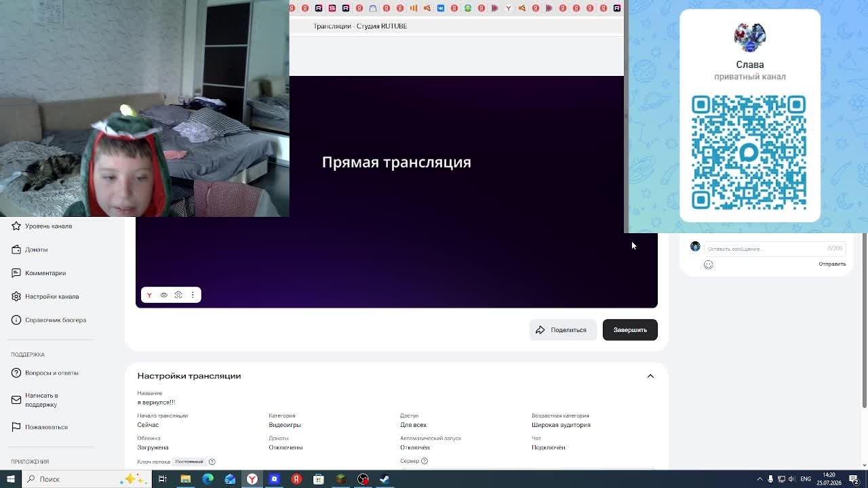Open the clock and calendar flyout
This screenshot has height=488, width=868.
coord(829,479)
